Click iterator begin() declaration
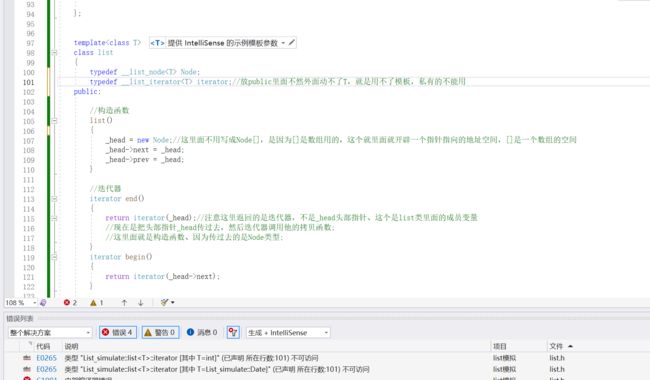 coord(121,257)
